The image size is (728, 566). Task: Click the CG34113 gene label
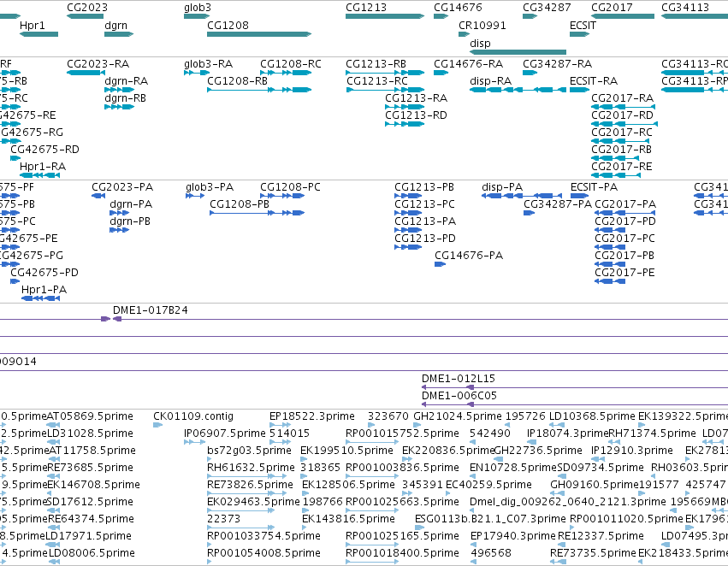(685, 8)
